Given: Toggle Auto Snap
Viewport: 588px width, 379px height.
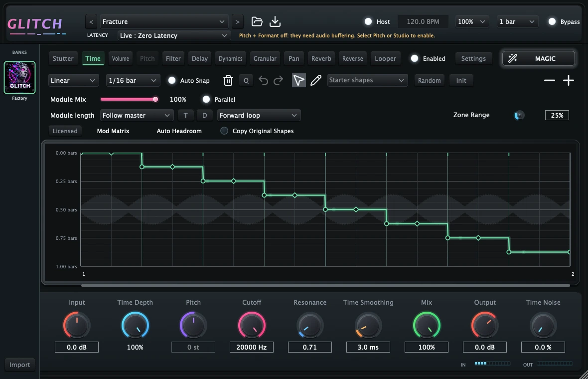Looking at the screenshot, I should [172, 80].
